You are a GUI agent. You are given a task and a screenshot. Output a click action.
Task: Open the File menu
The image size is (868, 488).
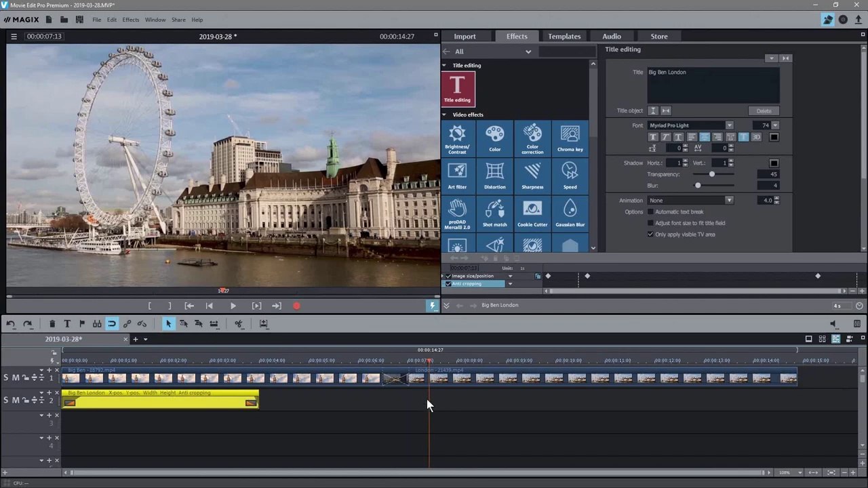click(x=97, y=20)
